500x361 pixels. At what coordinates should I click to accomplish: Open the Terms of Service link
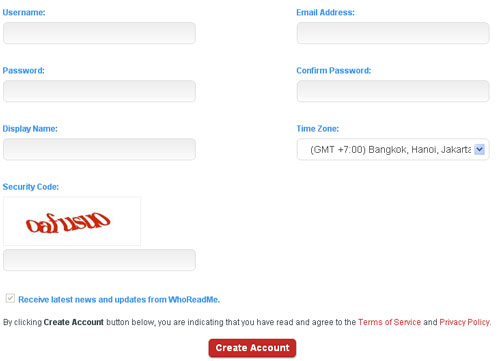(x=389, y=322)
